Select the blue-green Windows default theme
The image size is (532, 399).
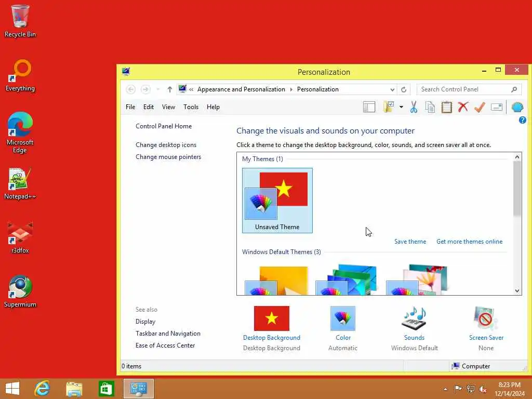pyautogui.click(x=347, y=280)
